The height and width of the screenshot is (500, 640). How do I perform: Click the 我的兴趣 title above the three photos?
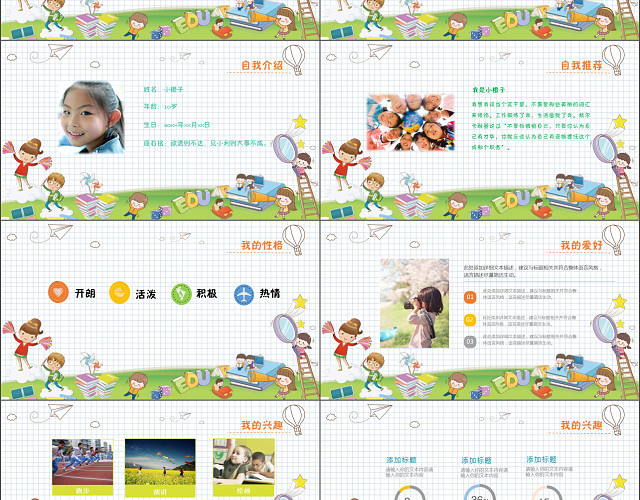262,425
